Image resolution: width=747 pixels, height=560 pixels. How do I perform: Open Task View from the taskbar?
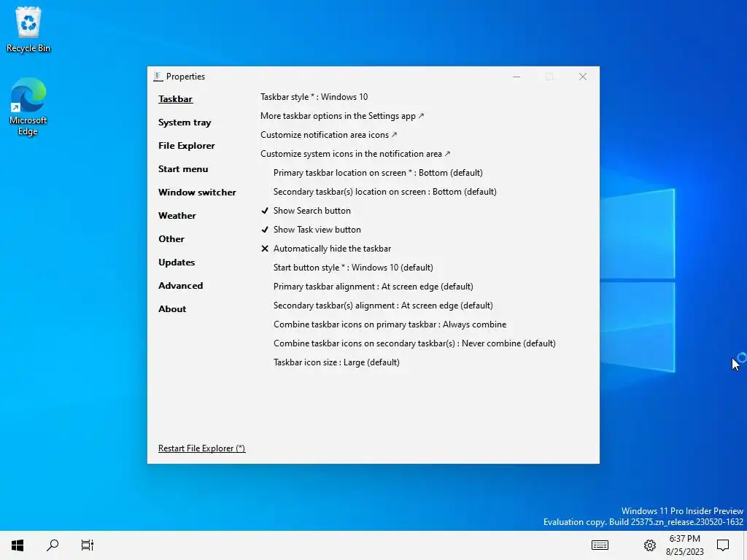coord(88,545)
